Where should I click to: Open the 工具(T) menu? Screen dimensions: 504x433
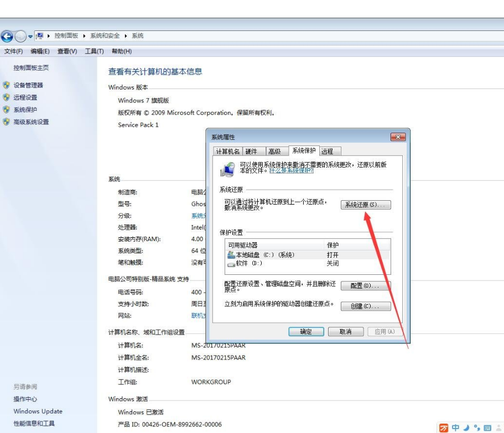pyautogui.click(x=94, y=51)
